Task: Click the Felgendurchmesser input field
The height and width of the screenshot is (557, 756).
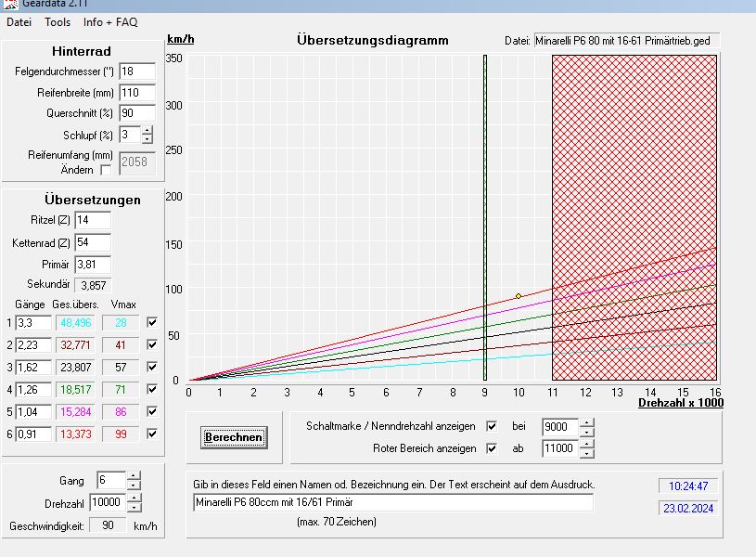Action: point(137,71)
